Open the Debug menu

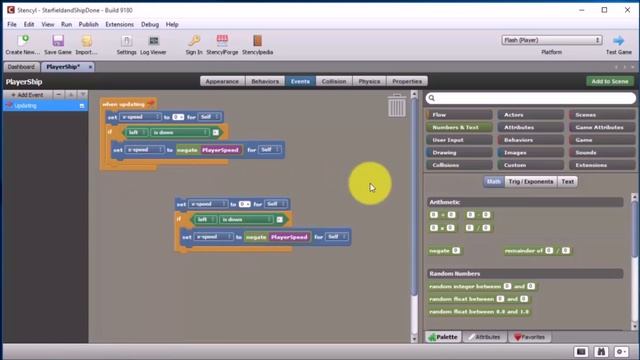[150, 24]
